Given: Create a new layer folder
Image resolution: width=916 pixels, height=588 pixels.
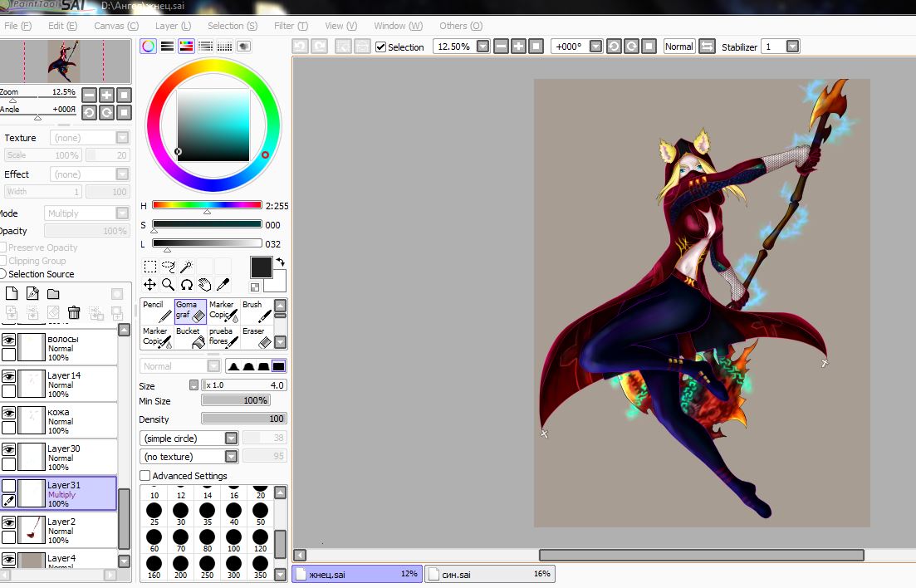Looking at the screenshot, I should coord(53,293).
